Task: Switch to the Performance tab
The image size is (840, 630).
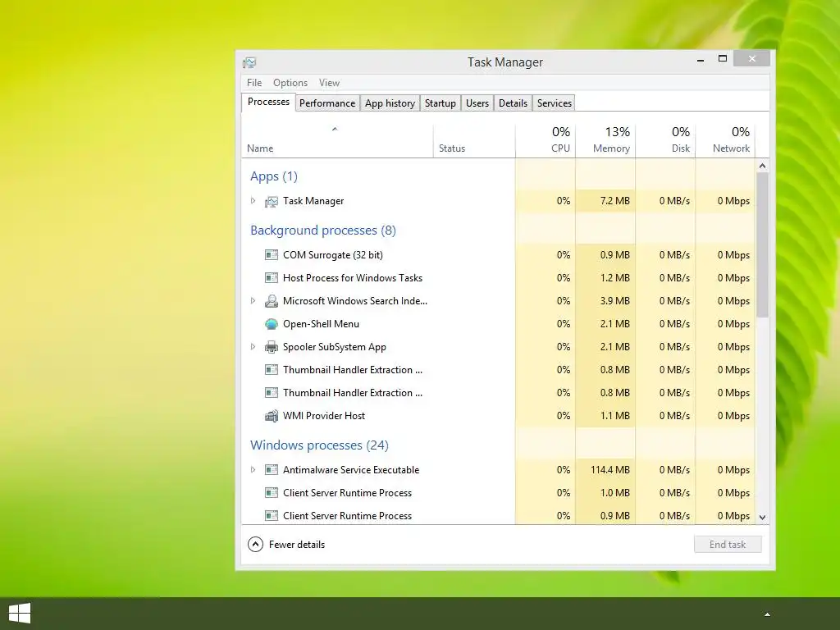Action: click(x=327, y=103)
